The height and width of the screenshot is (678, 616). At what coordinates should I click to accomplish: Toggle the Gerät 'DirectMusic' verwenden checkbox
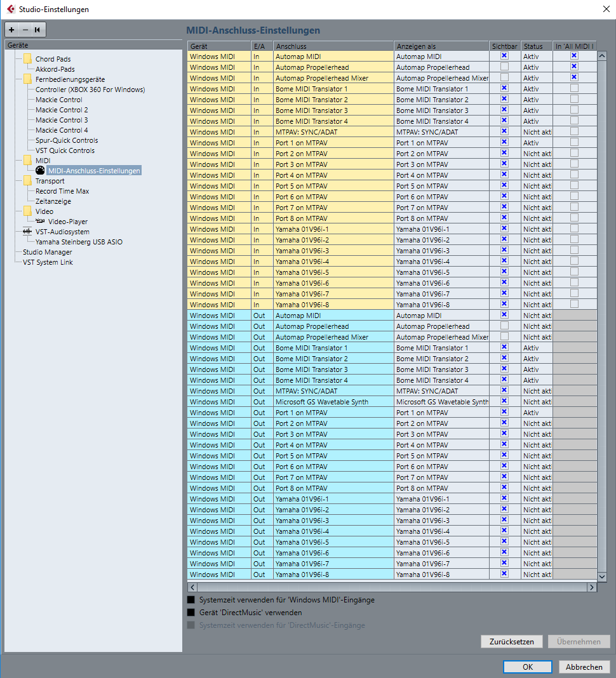click(191, 613)
